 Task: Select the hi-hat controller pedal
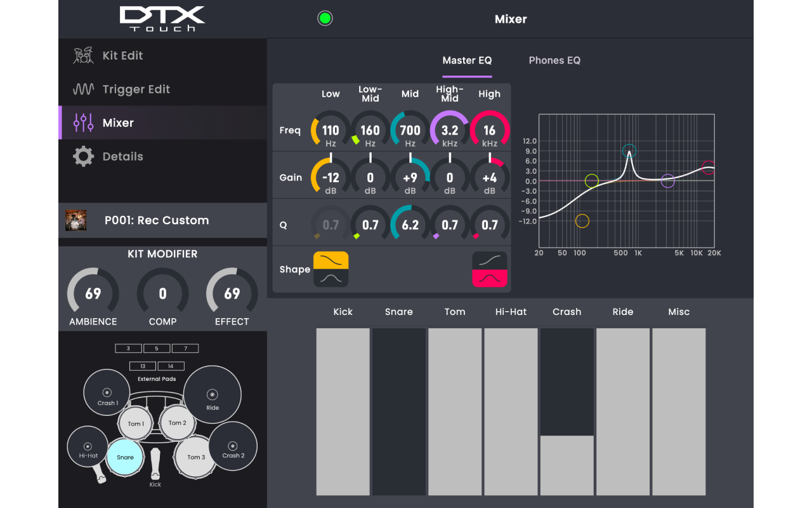99,474
